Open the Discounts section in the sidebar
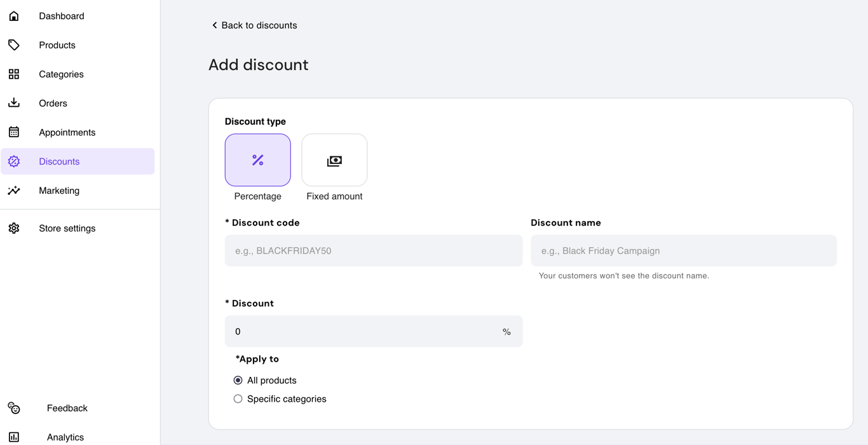868x445 pixels. [x=59, y=161]
